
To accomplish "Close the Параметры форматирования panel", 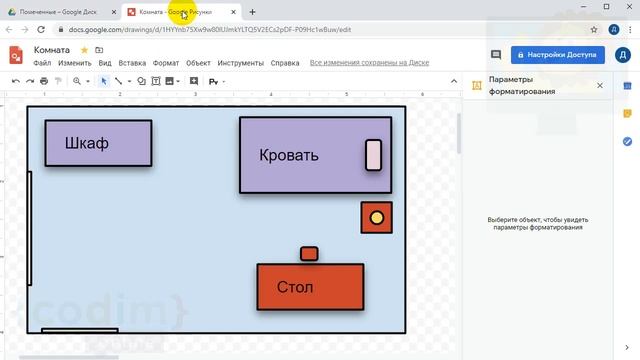I will [x=600, y=85].
